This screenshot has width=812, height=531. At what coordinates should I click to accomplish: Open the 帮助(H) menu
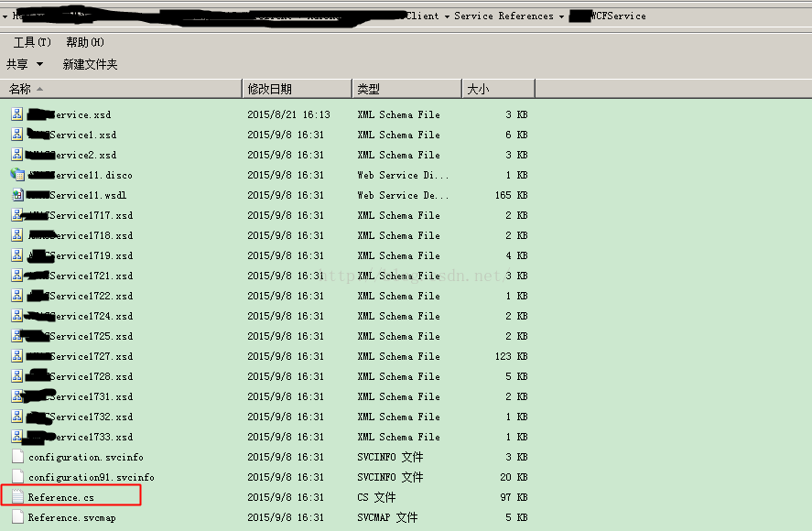[x=85, y=42]
